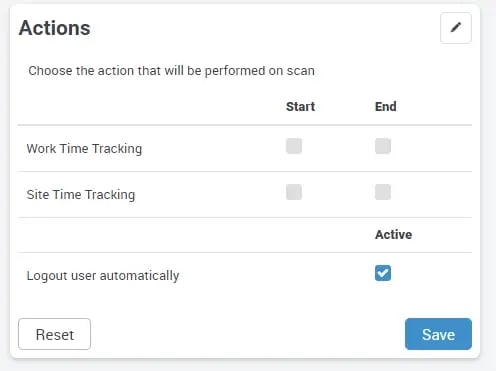Click the Logout user automatically label

coord(103,276)
